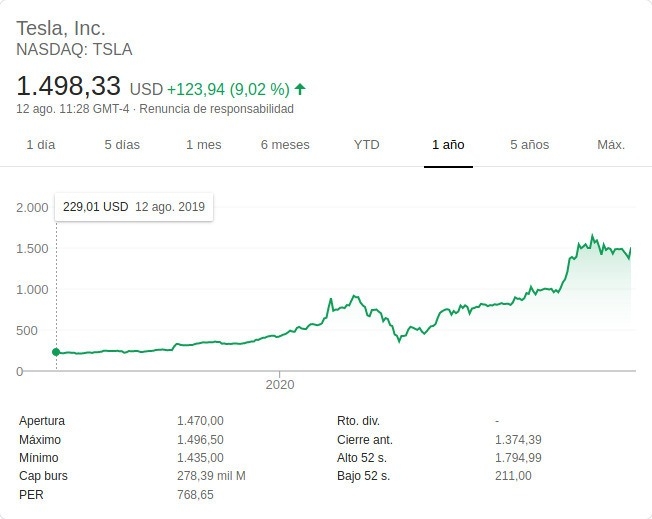Viewport: 652px width, 519px height.
Task: Click the 1.498,33 price value
Action: point(69,86)
